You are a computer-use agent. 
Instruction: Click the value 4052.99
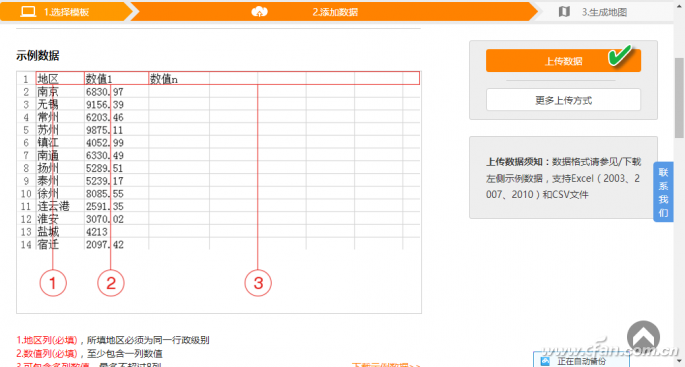pyautogui.click(x=105, y=142)
